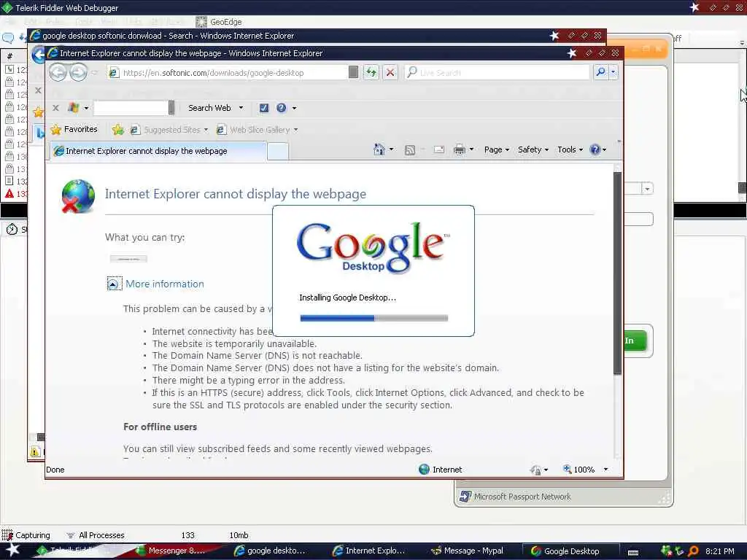Switch to Google Desktop taskbar item
This screenshot has width=747, height=560.
(571, 551)
